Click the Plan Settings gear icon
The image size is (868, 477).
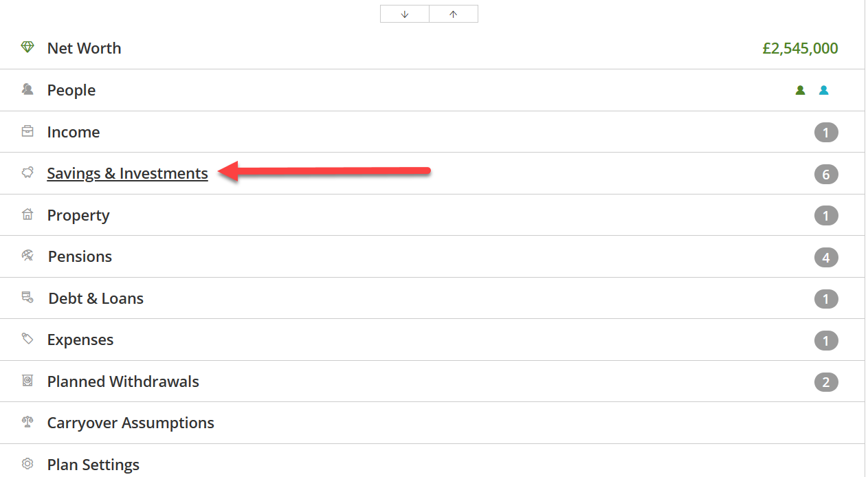[27, 464]
